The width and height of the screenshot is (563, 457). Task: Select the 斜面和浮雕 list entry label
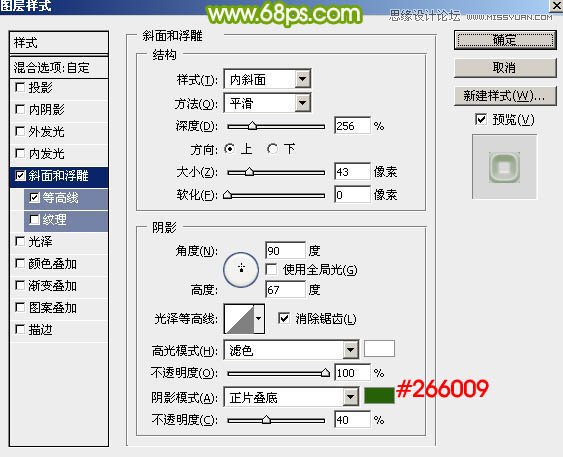(x=59, y=176)
